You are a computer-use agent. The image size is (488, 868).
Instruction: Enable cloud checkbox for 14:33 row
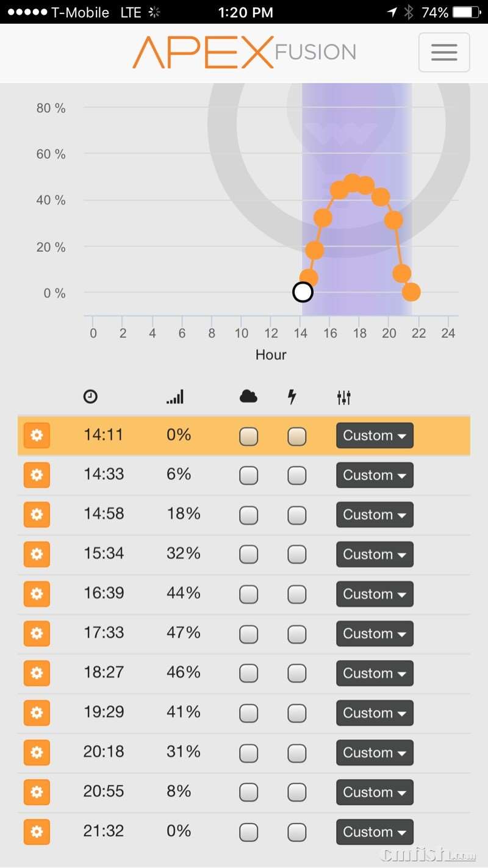click(248, 475)
